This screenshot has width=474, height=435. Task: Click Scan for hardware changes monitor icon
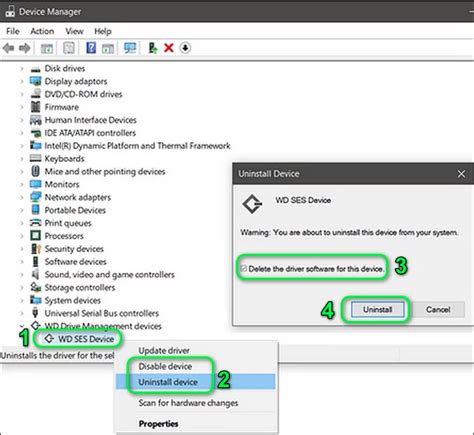130,48
